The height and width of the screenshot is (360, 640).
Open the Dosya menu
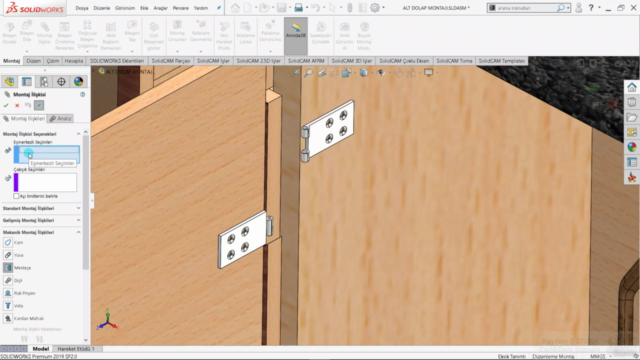(x=82, y=8)
